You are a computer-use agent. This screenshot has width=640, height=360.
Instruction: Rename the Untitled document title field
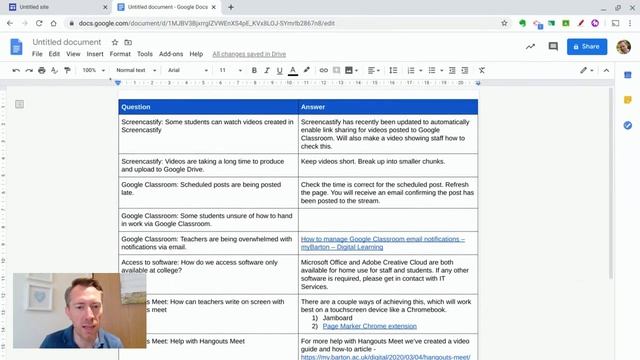(67, 42)
